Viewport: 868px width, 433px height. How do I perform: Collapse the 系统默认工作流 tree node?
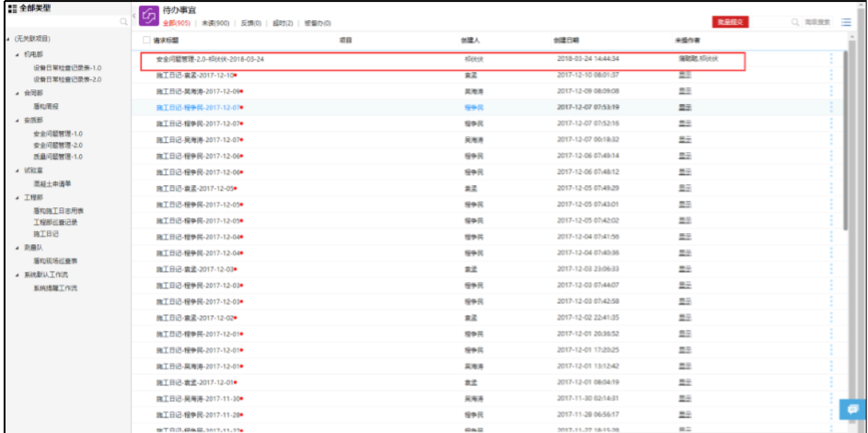click(17, 275)
